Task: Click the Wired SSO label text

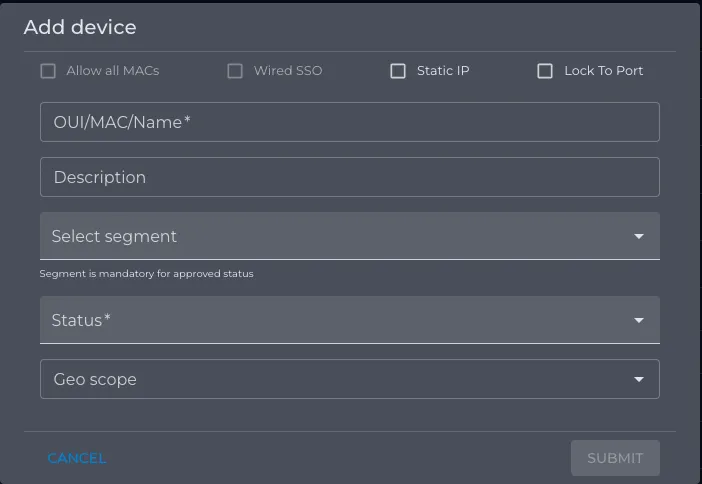Action: coord(288,71)
